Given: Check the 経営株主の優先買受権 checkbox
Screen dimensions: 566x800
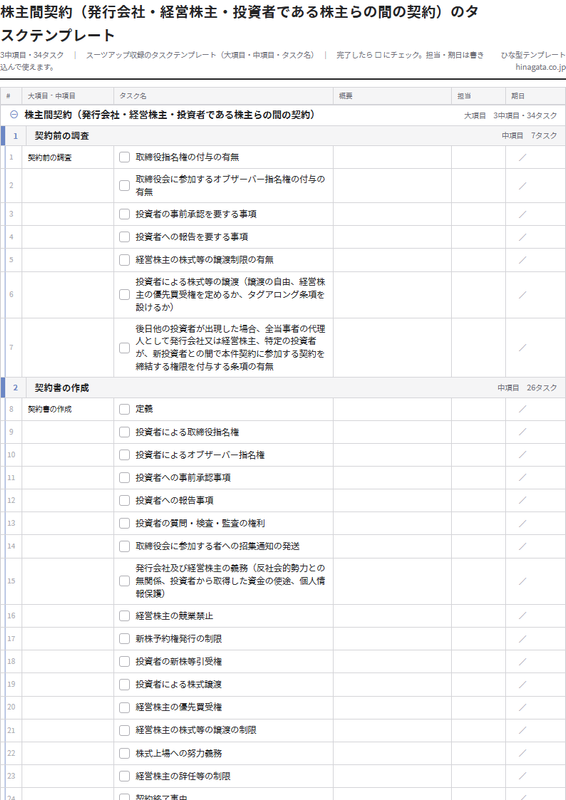Looking at the screenshot, I should 125,707.
